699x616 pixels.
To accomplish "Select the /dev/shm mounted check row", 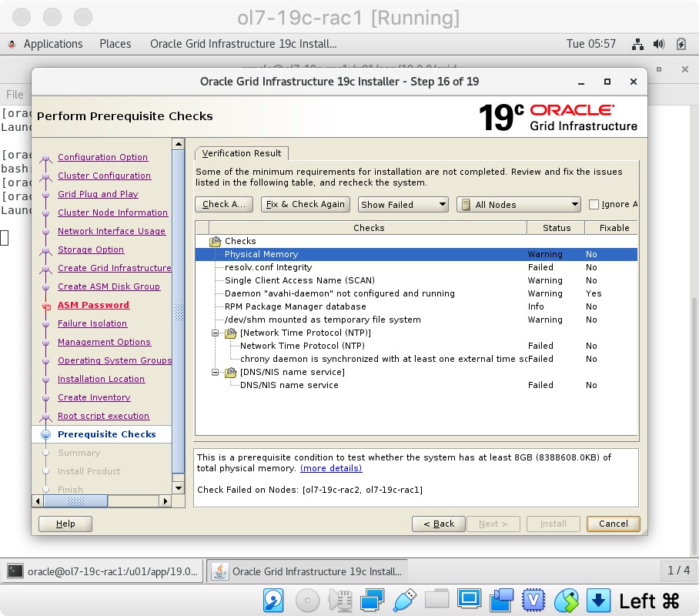I will 416,320.
